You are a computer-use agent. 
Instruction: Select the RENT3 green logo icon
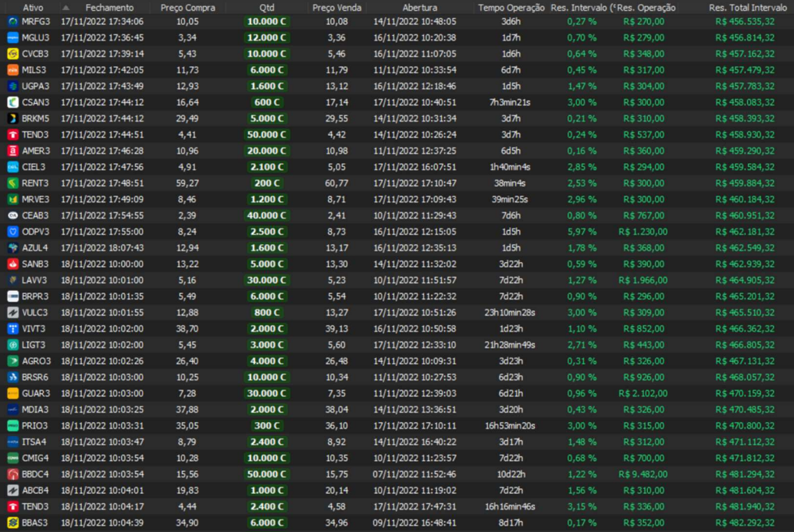click(12, 183)
